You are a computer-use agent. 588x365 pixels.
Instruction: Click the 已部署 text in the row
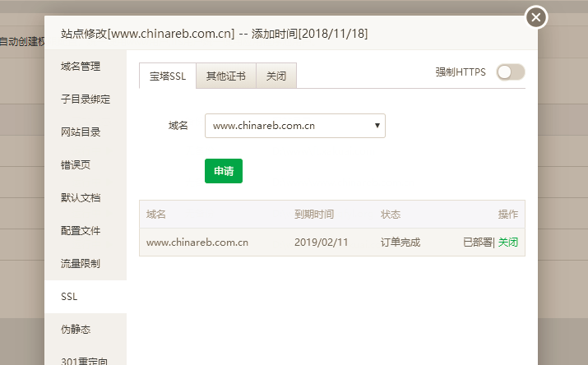coord(478,242)
